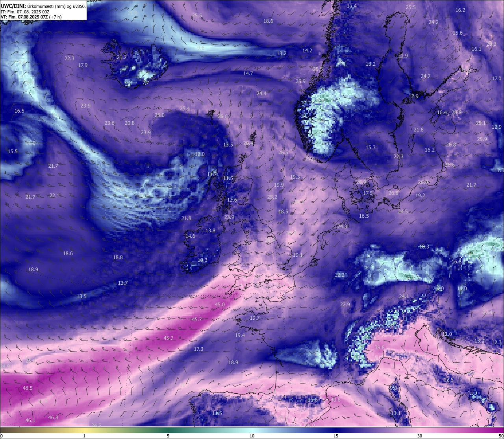504x439 pixels.
Task: Click the 15.5 map value
Action: (x=13, y=152)
